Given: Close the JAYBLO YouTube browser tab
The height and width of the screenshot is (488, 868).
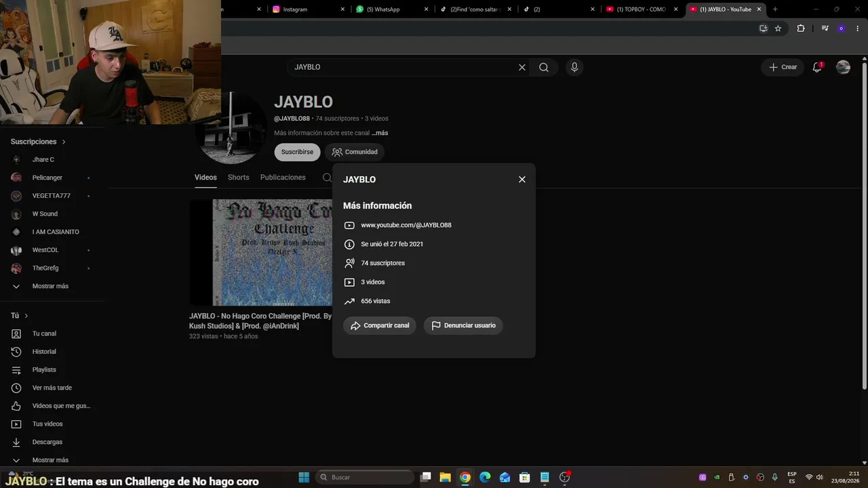Looking at the screenshot, I should (x=759, y=9).
